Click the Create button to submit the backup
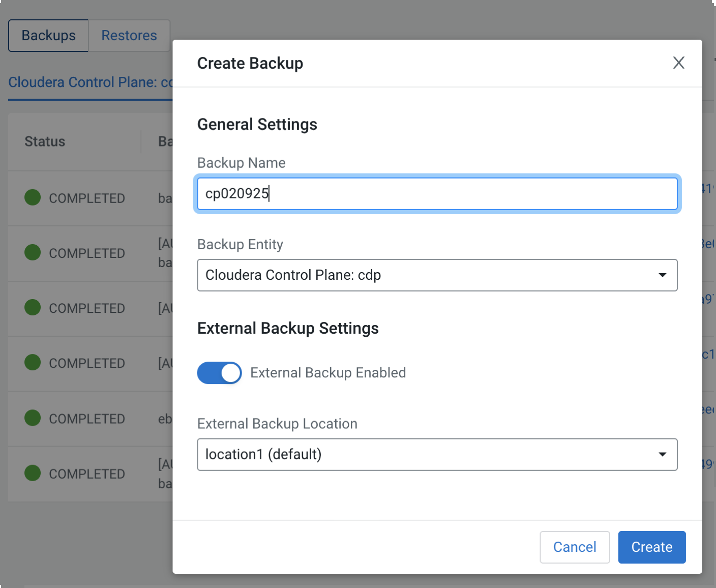The image size is (716, 588). point(651,547)
